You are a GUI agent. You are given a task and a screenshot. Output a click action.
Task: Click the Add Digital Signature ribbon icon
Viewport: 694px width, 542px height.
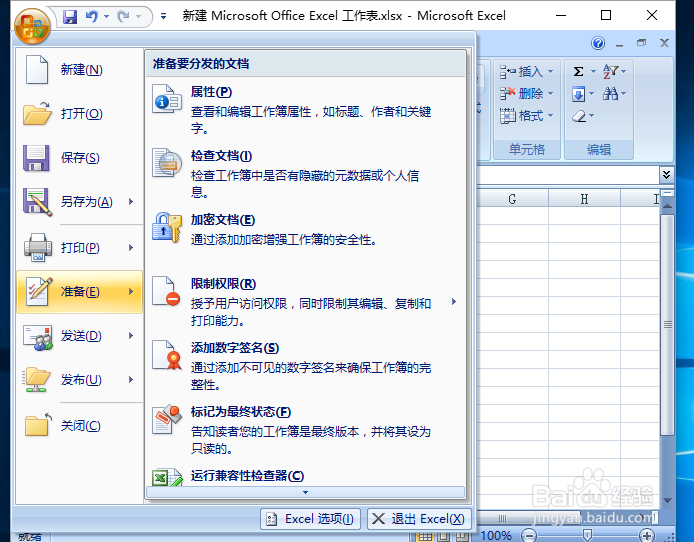pyautogui.click(x=167, y=355)
